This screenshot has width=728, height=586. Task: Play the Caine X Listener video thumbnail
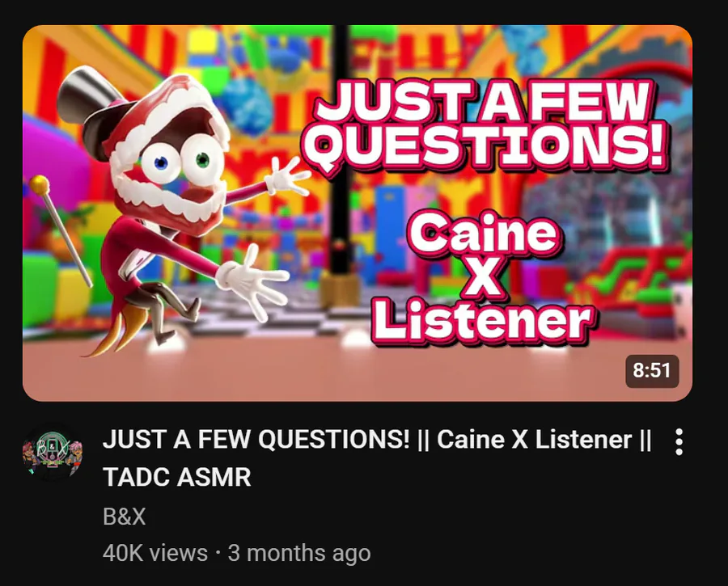358,213
